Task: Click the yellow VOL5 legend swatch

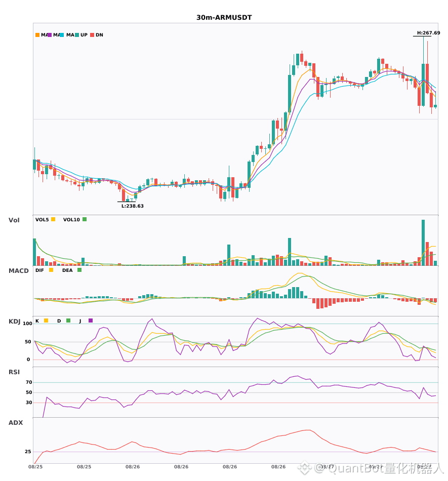Action: pos(53,219)
